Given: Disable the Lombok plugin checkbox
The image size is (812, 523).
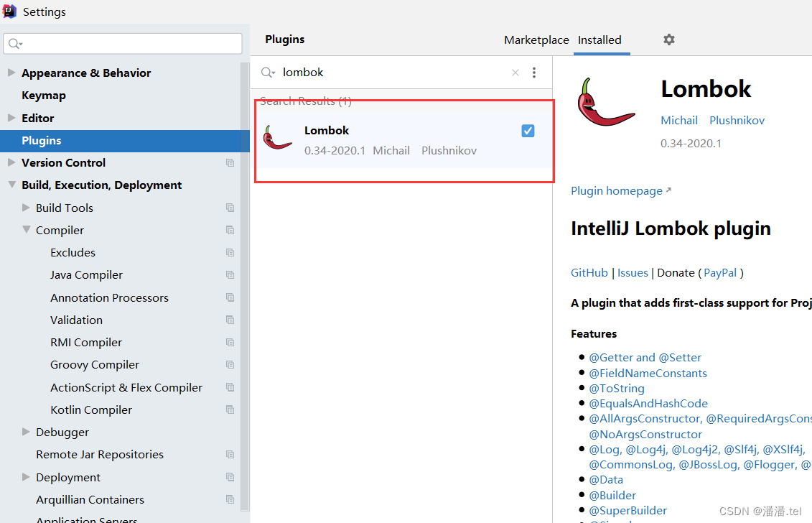Looking at the screenshot, I should 528,131.
